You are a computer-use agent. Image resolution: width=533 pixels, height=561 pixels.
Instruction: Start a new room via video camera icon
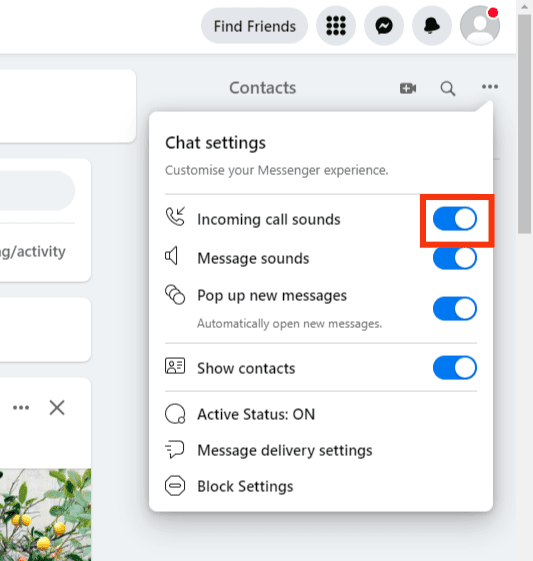[x=408, y=88]
